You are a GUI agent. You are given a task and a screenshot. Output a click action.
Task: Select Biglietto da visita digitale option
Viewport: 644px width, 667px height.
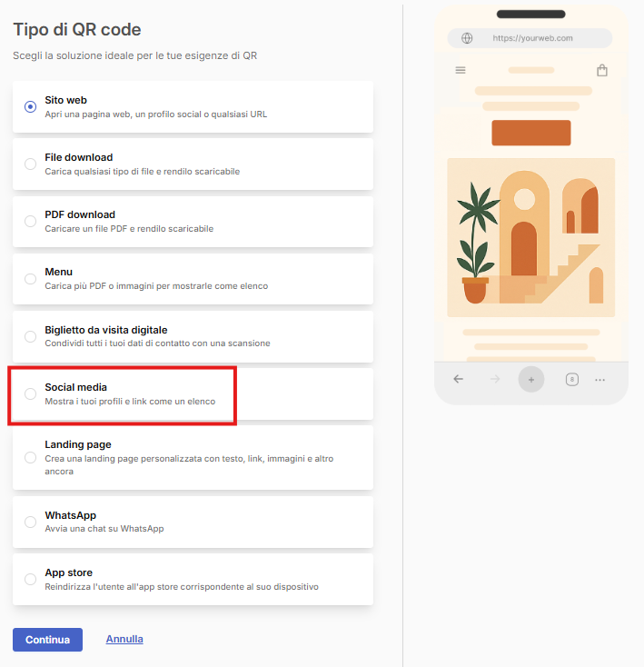click(x=193, y=336)
